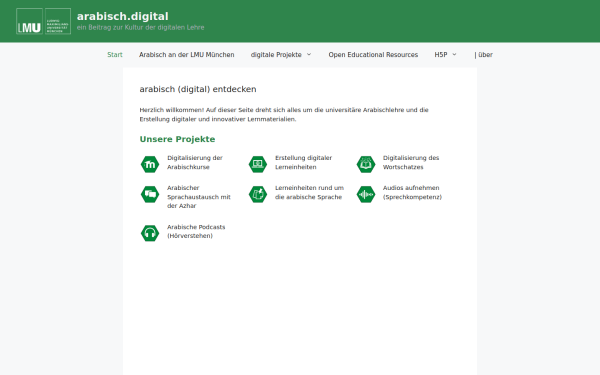Open the H5P menu item
Image resolution: width=600 pixels, height=375 pixels.
[x=441, y=55]
